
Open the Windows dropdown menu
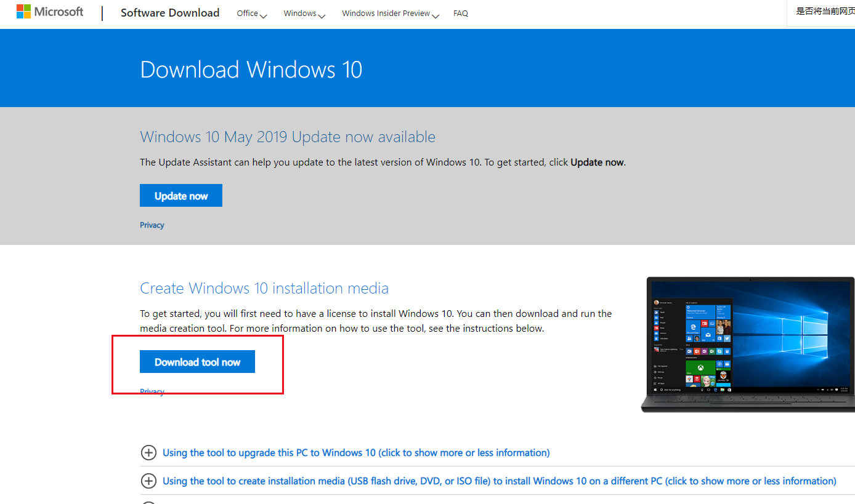click(x=304, y=14)
